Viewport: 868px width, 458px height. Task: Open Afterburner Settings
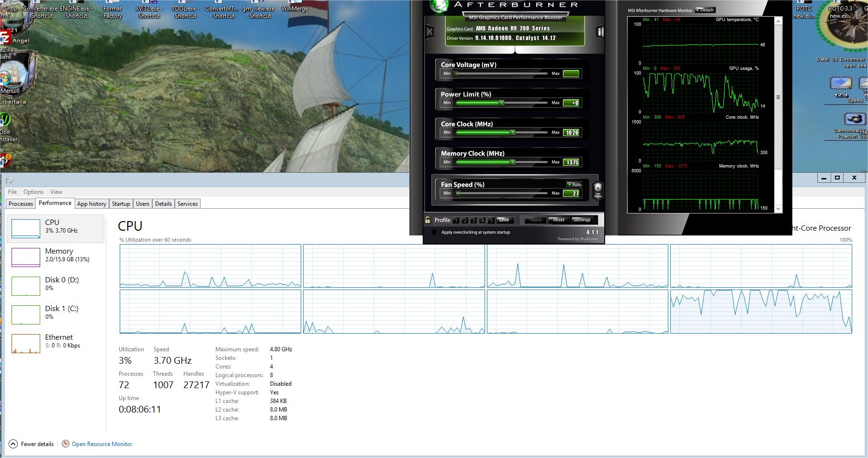pyautogui.click(x=582, y=220)
